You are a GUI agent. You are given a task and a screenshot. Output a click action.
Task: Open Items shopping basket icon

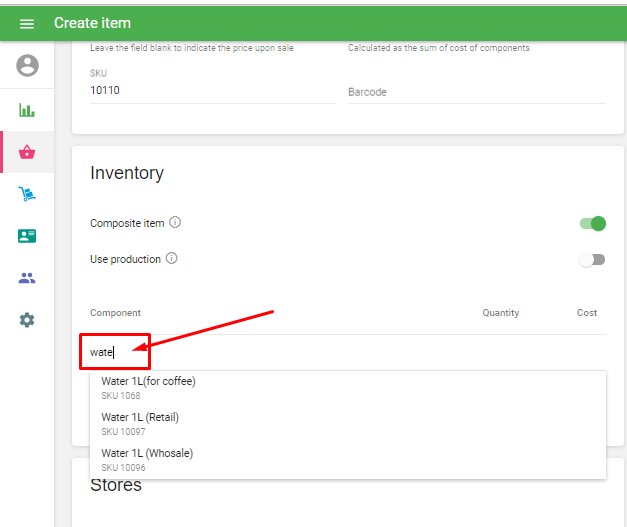[x=27, y=152]
